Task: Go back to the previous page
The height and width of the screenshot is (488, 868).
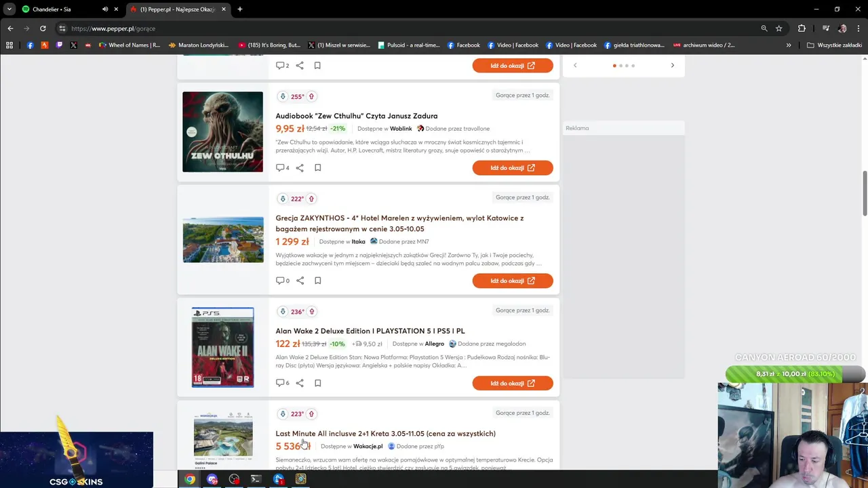Action: click(10, 28)
